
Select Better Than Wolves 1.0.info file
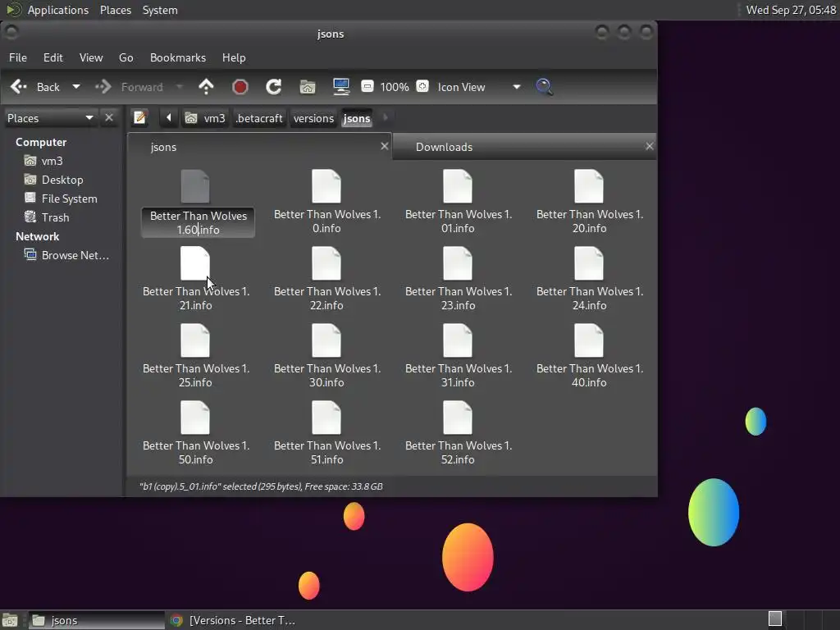[326, 202]
